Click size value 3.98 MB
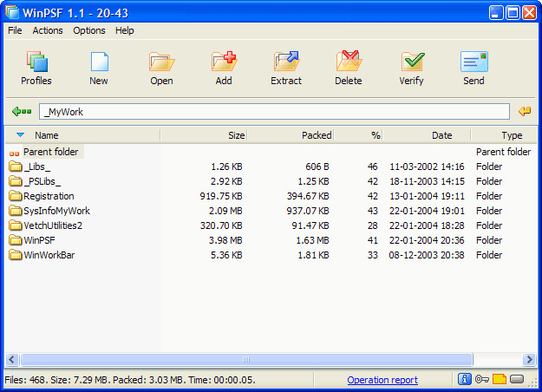The image size is (542, 392). (225, 240)
